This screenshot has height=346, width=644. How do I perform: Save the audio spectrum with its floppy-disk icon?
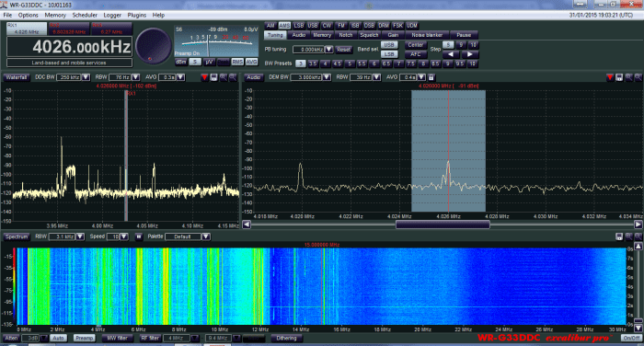[619, 77]
